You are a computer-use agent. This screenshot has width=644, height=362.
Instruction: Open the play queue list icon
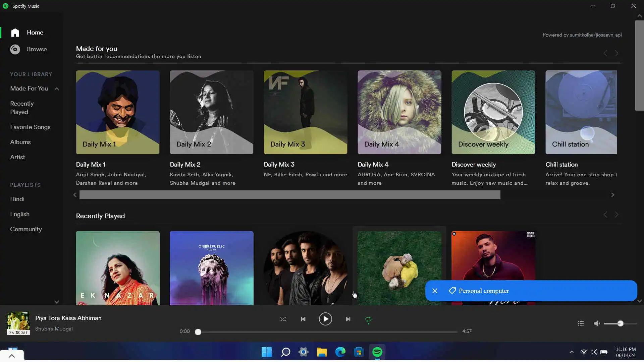point(581,323)
